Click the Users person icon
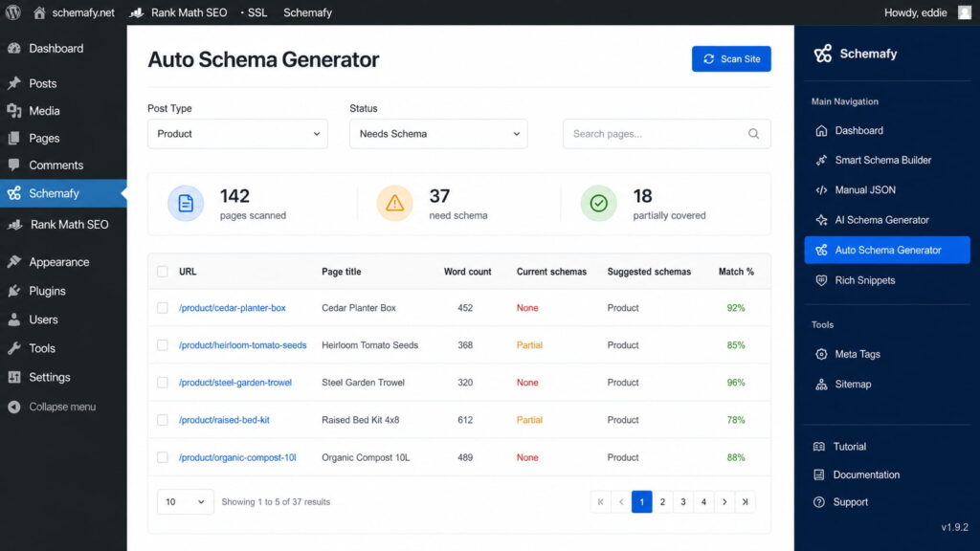The image size is (980, 551). point(14,320)
